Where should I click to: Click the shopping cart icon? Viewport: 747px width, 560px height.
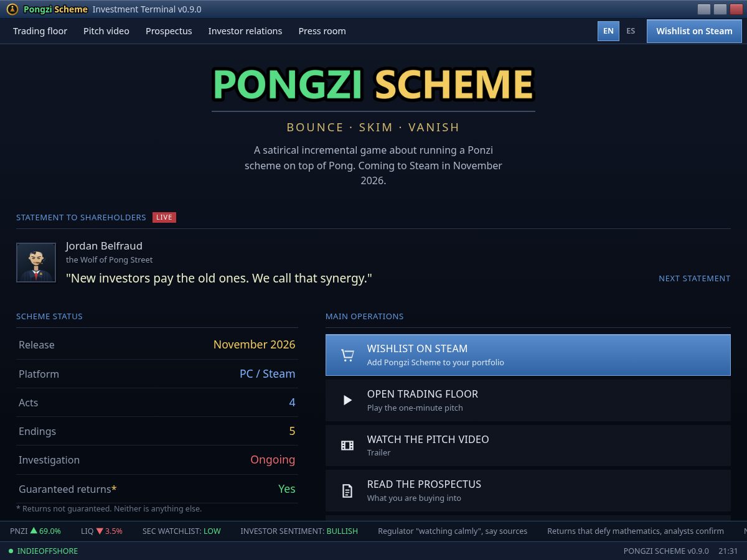(347, 355)
